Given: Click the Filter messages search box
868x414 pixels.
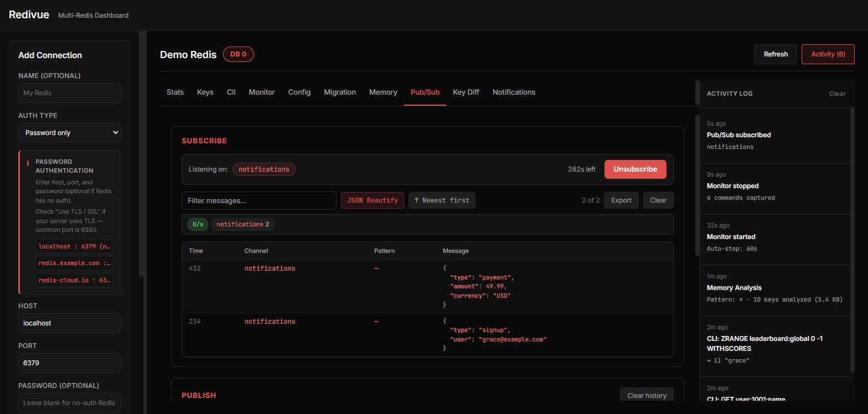Looking at the screenshot, I should (259, 200).
